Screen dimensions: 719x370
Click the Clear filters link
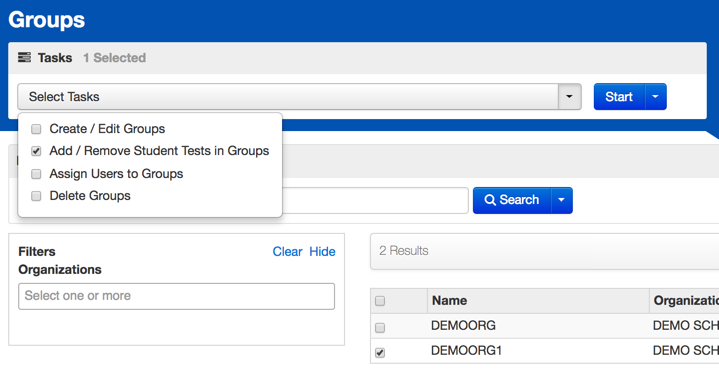click(x=288, y=252)
